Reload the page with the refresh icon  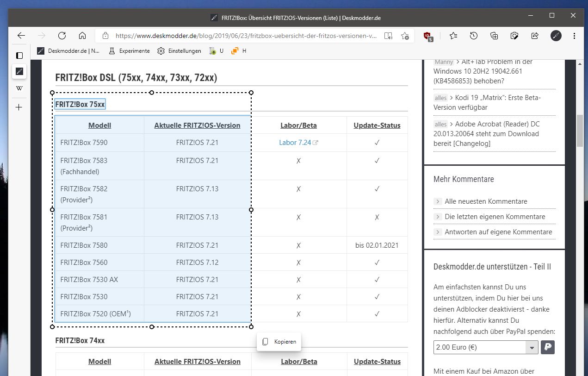click(62, 36)
